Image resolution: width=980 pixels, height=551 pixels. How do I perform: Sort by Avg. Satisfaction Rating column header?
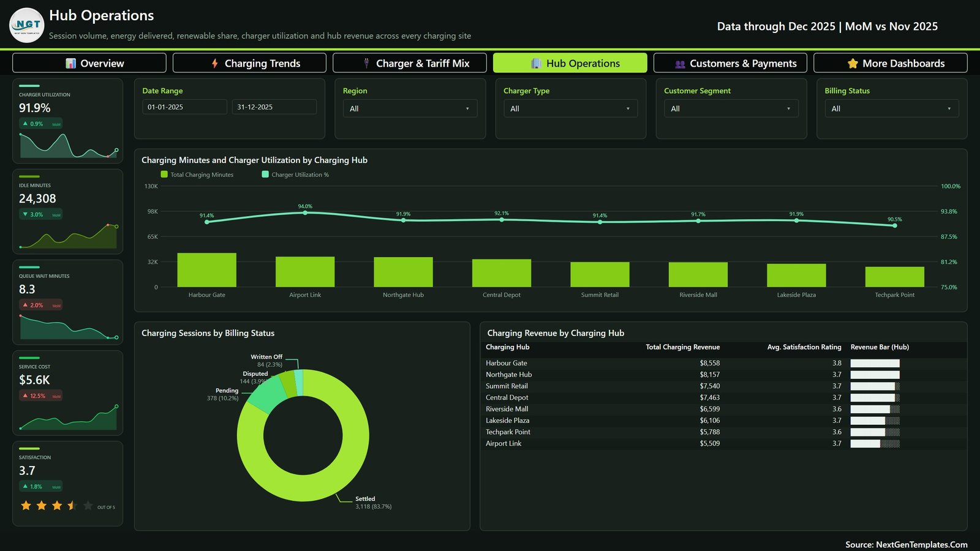[x=804, y=347]
